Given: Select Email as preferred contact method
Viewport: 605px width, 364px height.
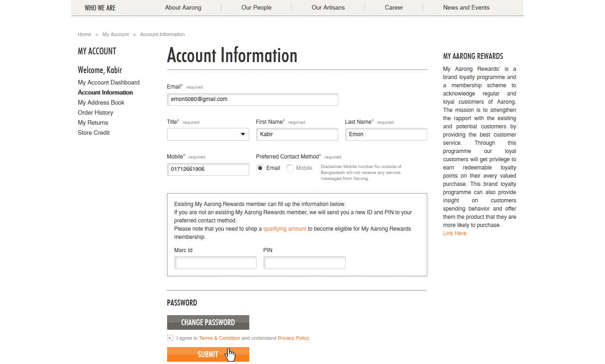Looking at the screenshot, I should [260, 168].
